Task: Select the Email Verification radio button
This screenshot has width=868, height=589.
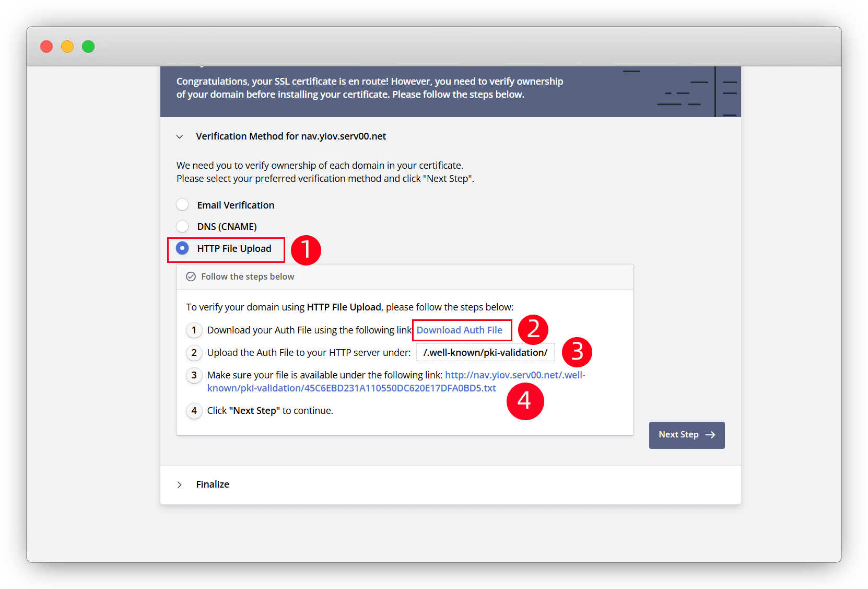Action: click(x=182, y=205)
